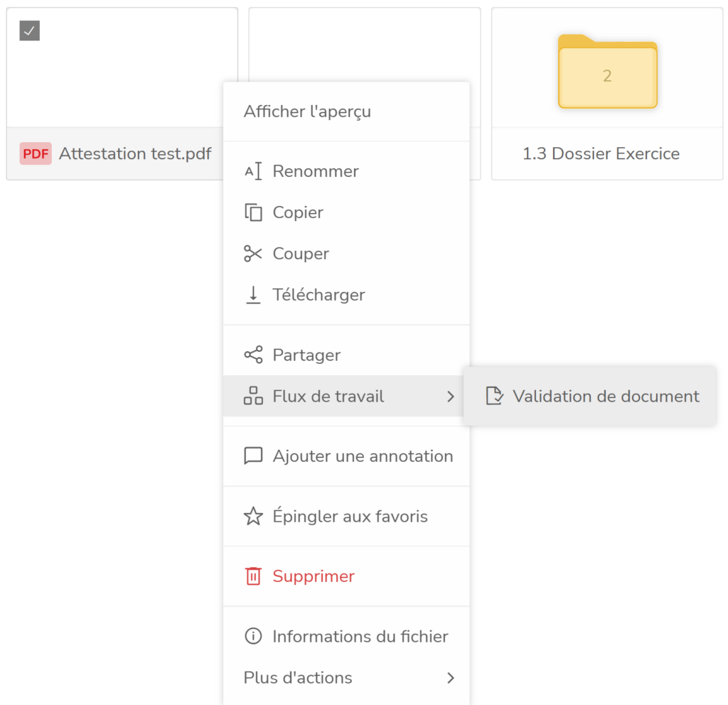Click the annotation speech bubble icon
Image resolution: width=728 pixels, height=705 pixels.
(253, 456)
